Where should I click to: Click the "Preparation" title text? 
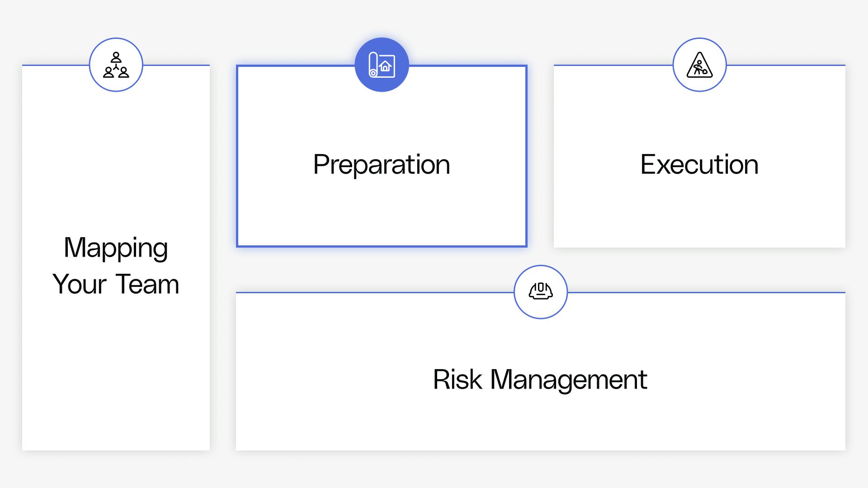pyautogui.click(x=382, y=164)
